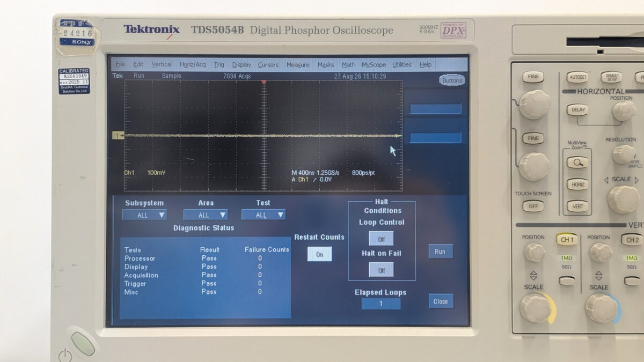The image size is (644, 362).
Task: Click the Failure Counts column header
Action: coord(267,249)
